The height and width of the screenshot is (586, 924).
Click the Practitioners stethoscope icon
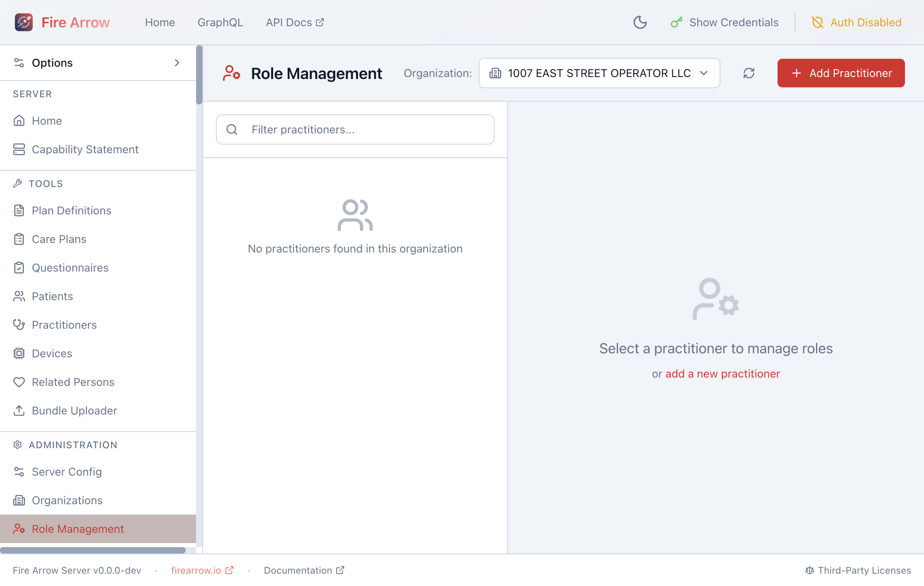click(x=19, y=325)
